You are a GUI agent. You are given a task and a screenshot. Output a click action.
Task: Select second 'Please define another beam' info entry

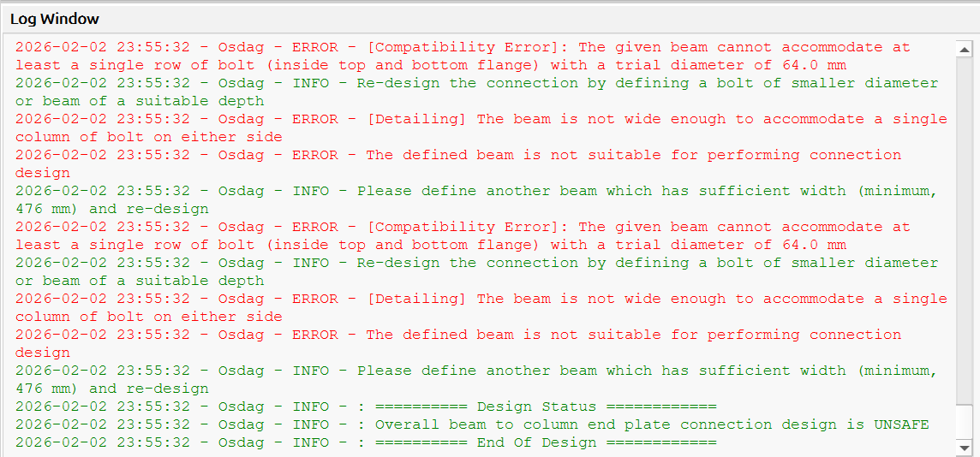click(x=476, y=380)
